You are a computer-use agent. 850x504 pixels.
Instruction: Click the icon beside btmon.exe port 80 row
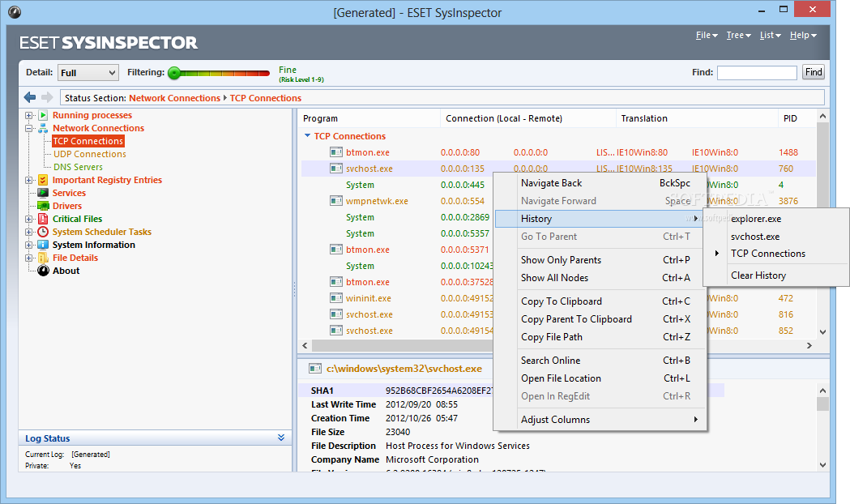[x=336, y=152]
